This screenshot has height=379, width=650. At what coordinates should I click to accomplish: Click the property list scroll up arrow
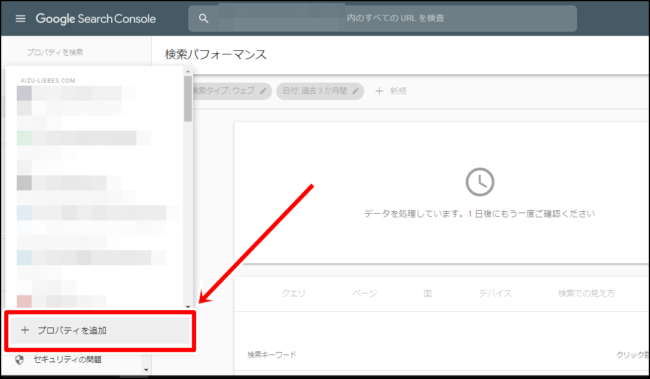coord(188,72)
